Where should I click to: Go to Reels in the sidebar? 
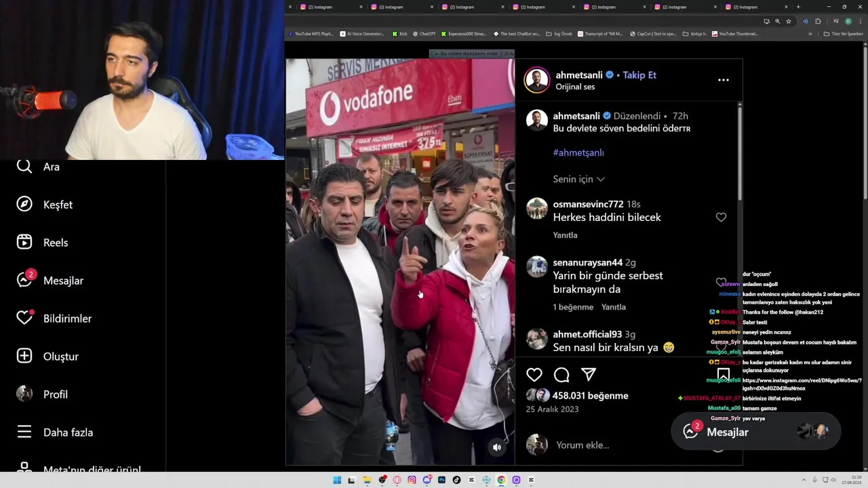[x=42, y=243]
